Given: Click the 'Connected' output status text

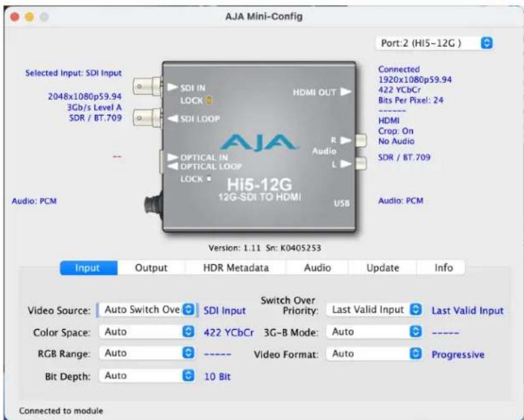Looking at the screenshot, I should click(399, 69).
